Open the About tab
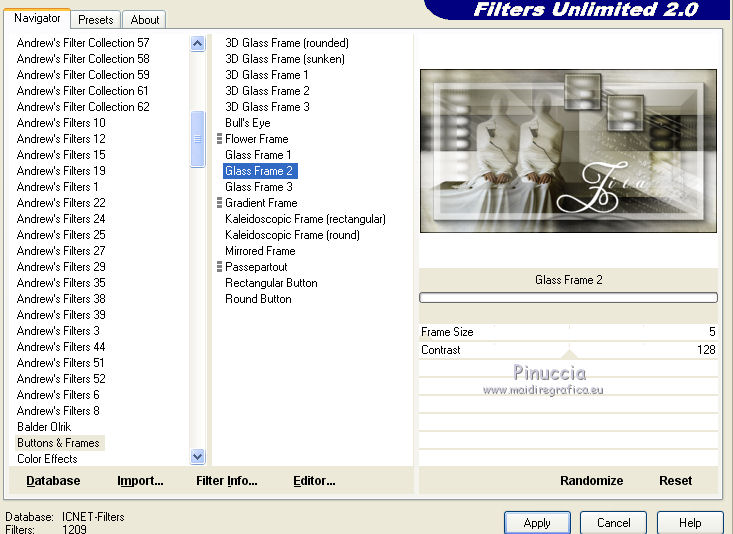This screenshot has width=733, height=534. coord(144,20)
